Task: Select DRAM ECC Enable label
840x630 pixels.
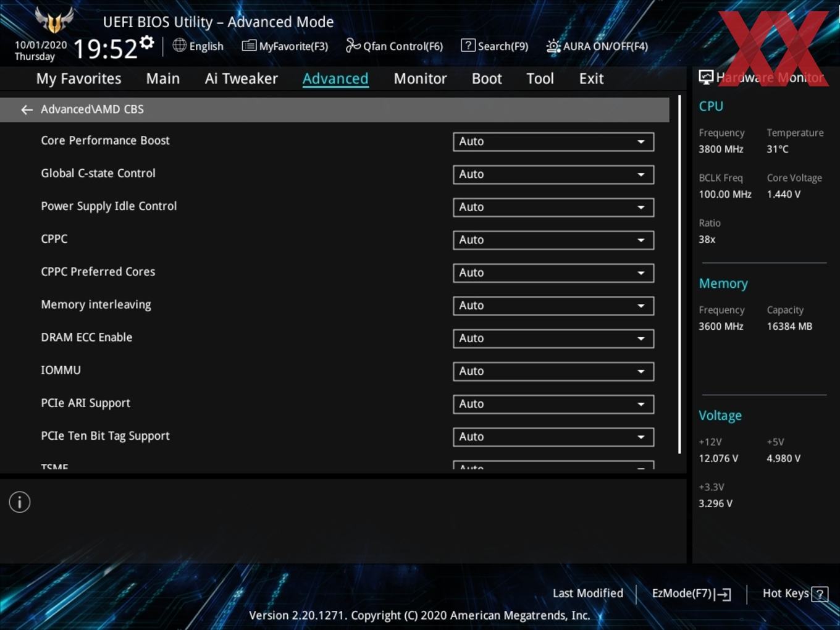Action: click(x=86, y=337)
